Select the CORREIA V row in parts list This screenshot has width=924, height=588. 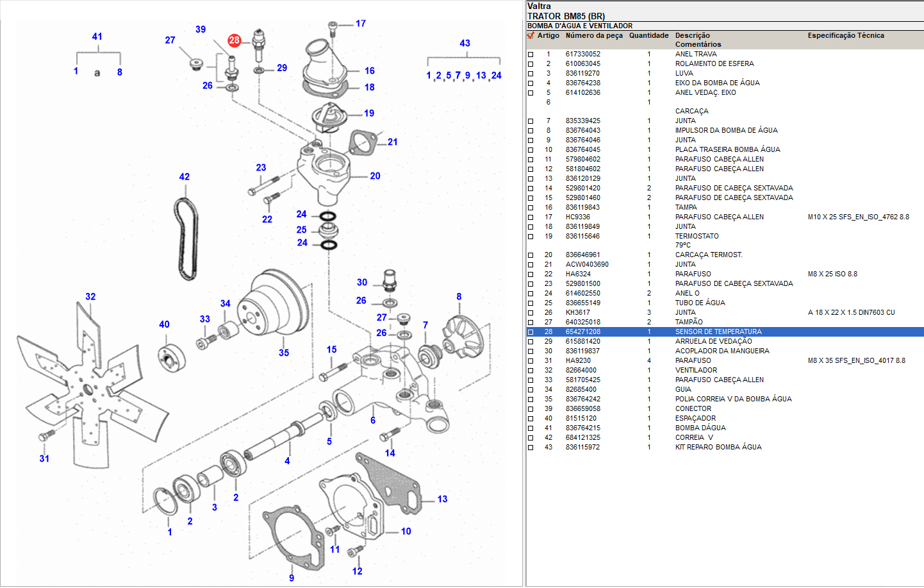(x=693, y=437)
